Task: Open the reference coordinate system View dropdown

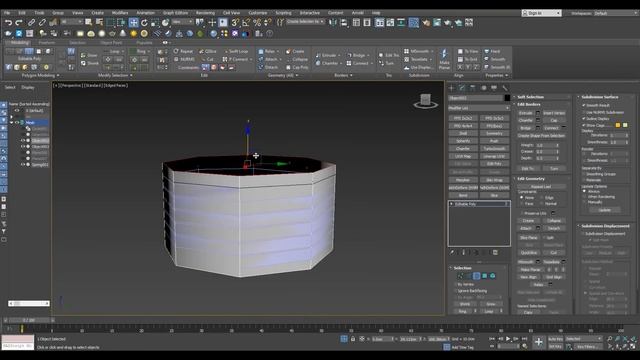Action: 182,22
